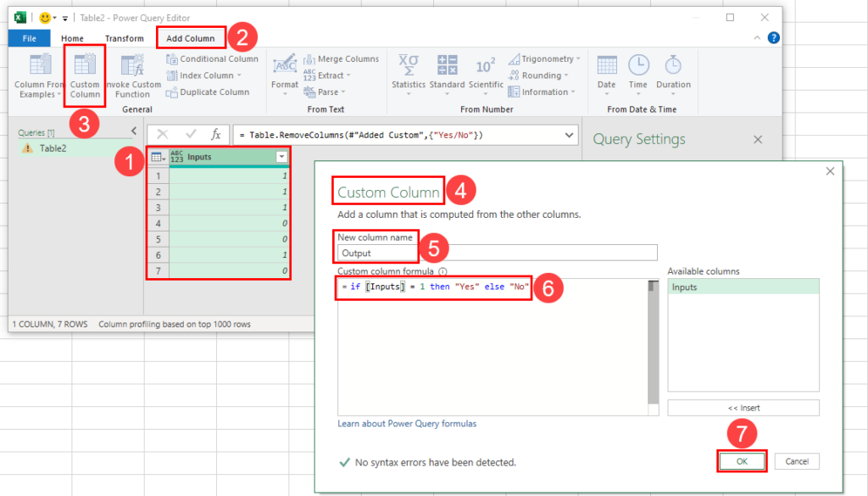868x496 pixels.
Task: Cancel the formula bar edit (X)
Action: pos(162,135)
